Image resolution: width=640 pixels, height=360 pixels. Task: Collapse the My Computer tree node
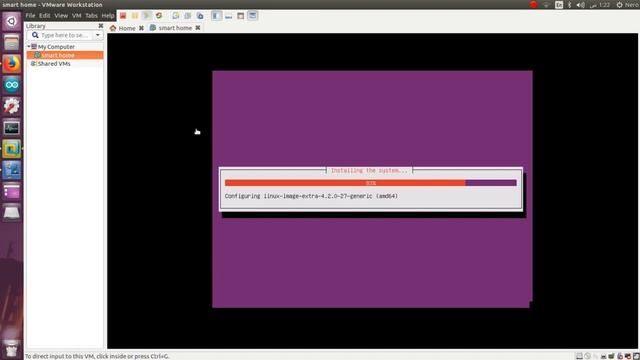pos(29,47)
